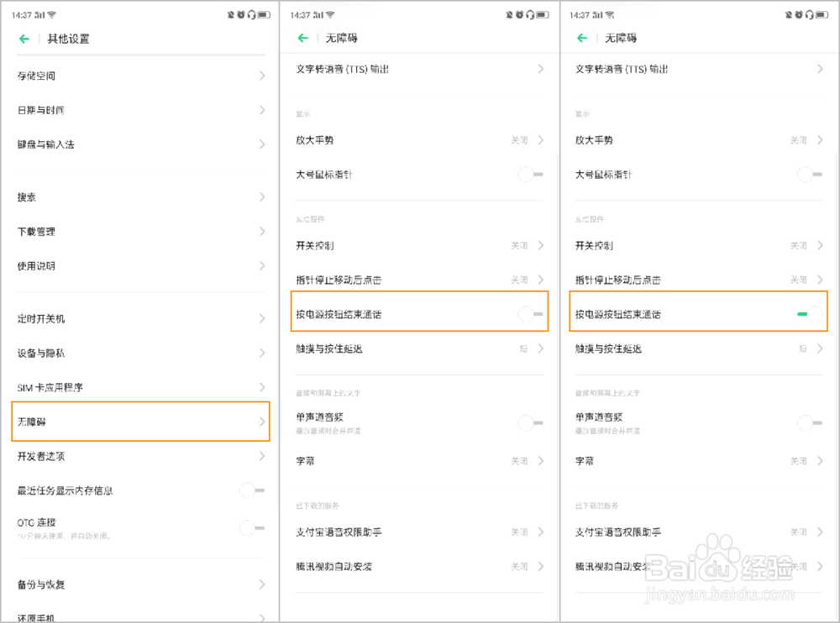Tap headphone status icon on leftmost screen
The width and height of the screenshot is (840, 623).
click(250, 15)
